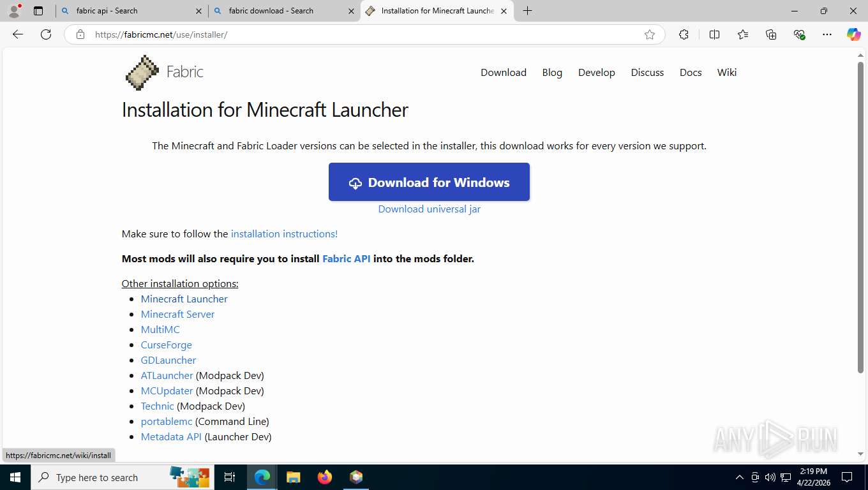The height and width of the screenshot is (490, 868).
Task: Open the Windows Start menu
Action: [x=15, y=477]
